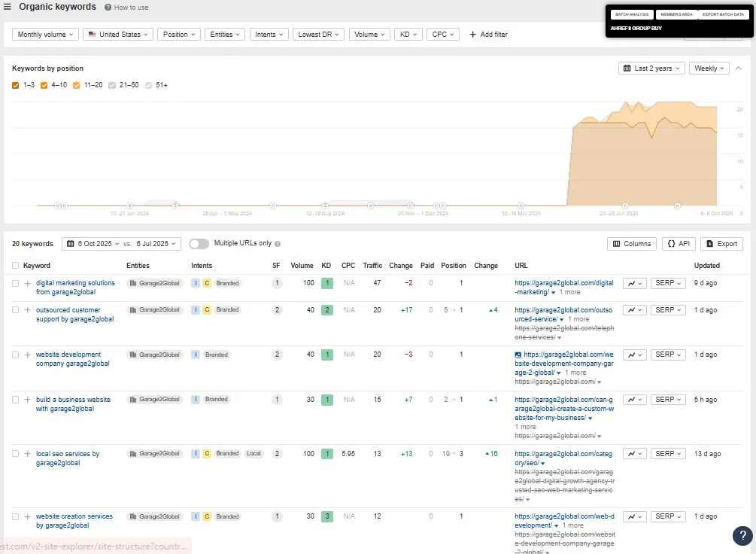Open the Volume filter dropdown
The width and height of the screenshot is (756, 554).
pyautogui.click(x=369, y=35)
